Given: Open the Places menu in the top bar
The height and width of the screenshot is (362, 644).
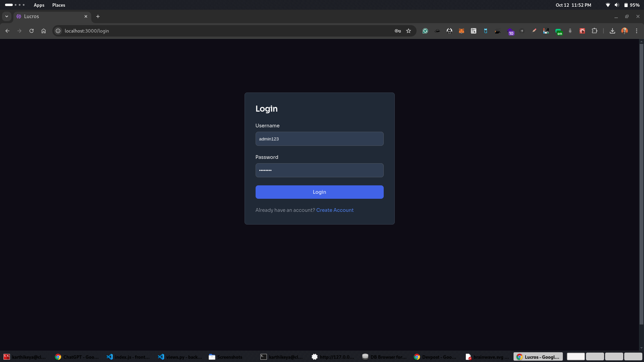Looking at the screenshot, I should coord(59,5).
